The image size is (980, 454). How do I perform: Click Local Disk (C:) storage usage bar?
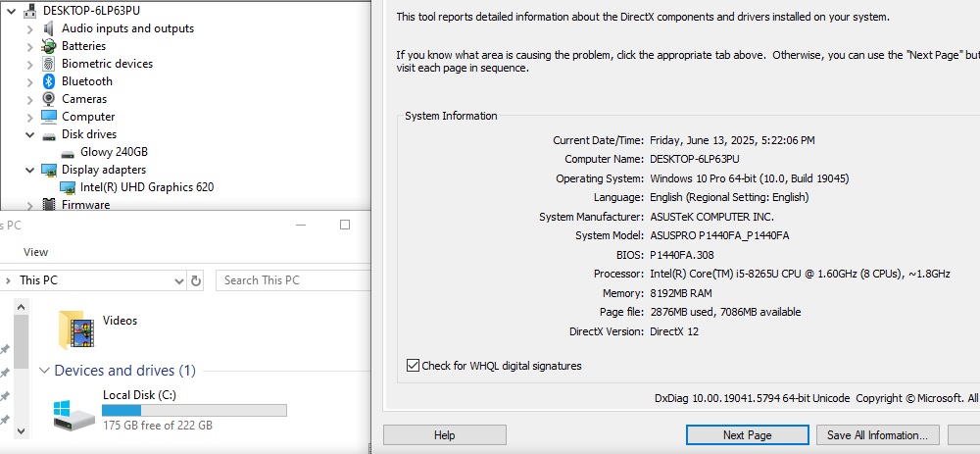pos(194,410)
